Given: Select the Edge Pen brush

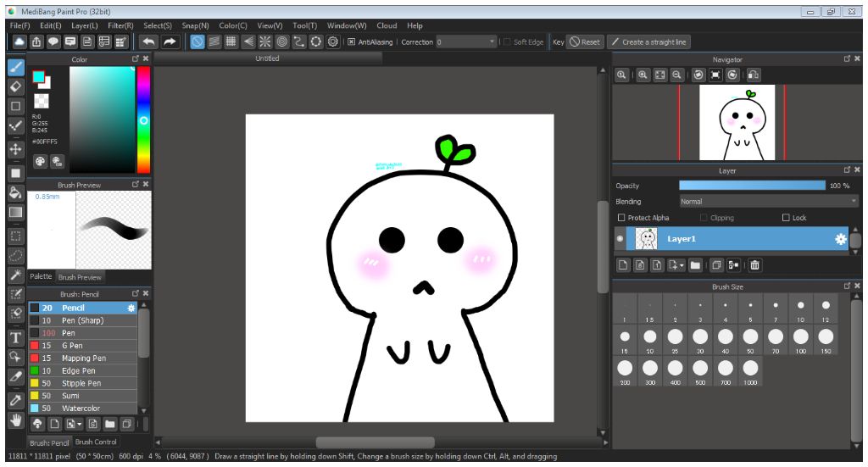Looking at the screenshot, I should pos(83,370).
